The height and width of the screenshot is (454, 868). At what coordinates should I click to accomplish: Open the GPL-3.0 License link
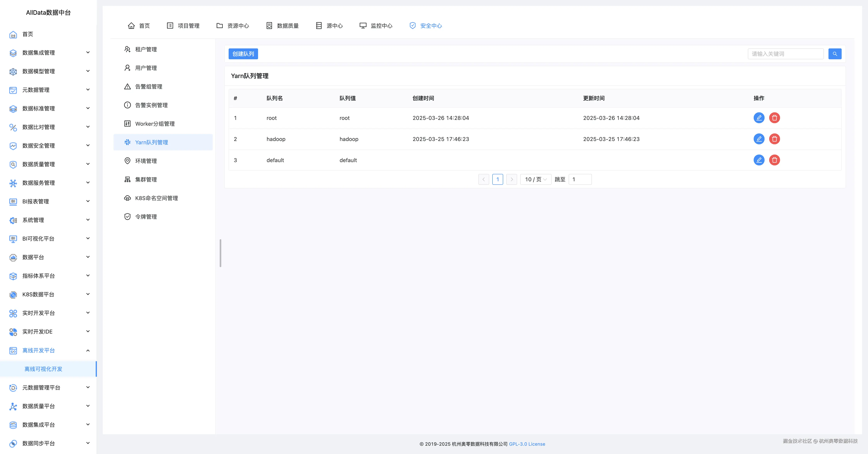527,444
